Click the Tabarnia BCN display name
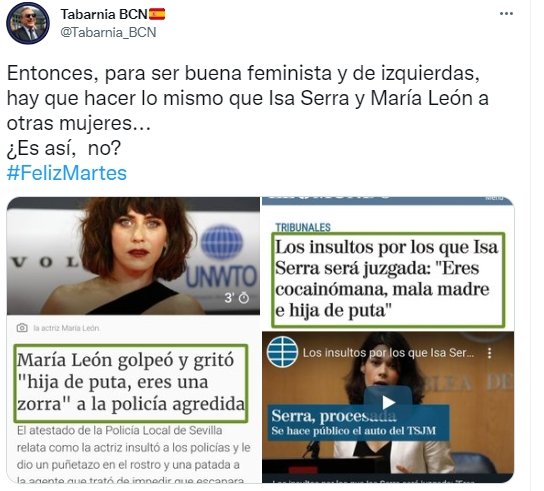Screen dimensions: 544x491 [x=104, y=14]
